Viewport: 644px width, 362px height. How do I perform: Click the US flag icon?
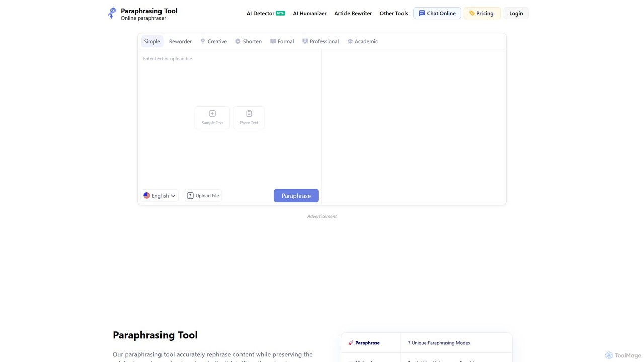click(x=147, y=196)
